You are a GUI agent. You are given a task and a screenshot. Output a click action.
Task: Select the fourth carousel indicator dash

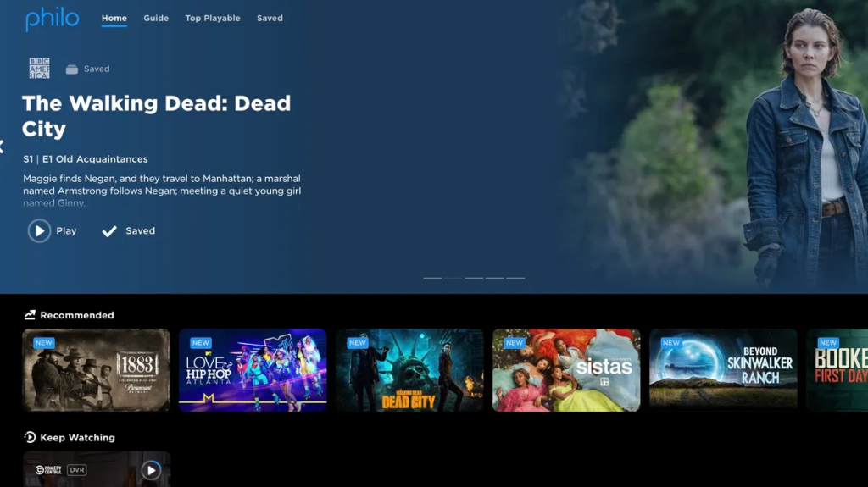[494, 278]
